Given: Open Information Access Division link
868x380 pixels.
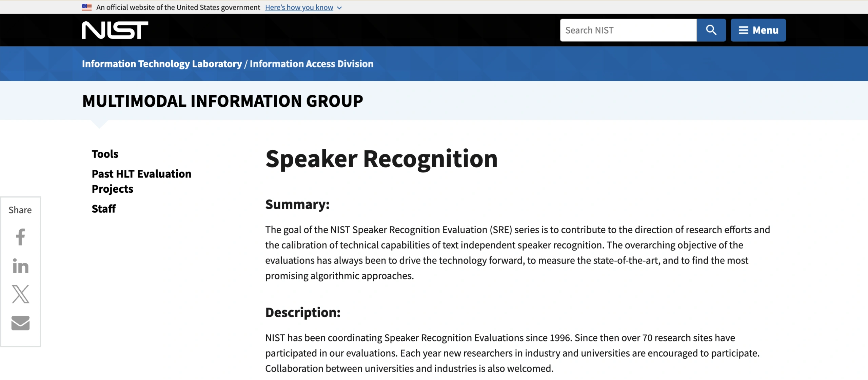Looking at the screenshot, I should tap(312, 64).
